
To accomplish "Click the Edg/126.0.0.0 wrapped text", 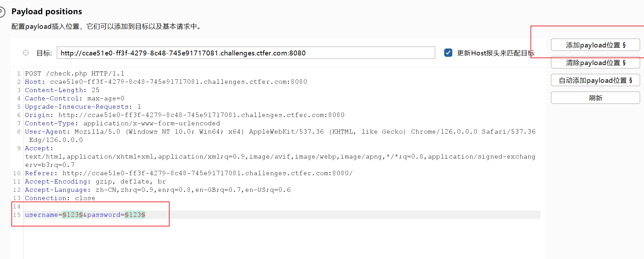I will 56,140.
